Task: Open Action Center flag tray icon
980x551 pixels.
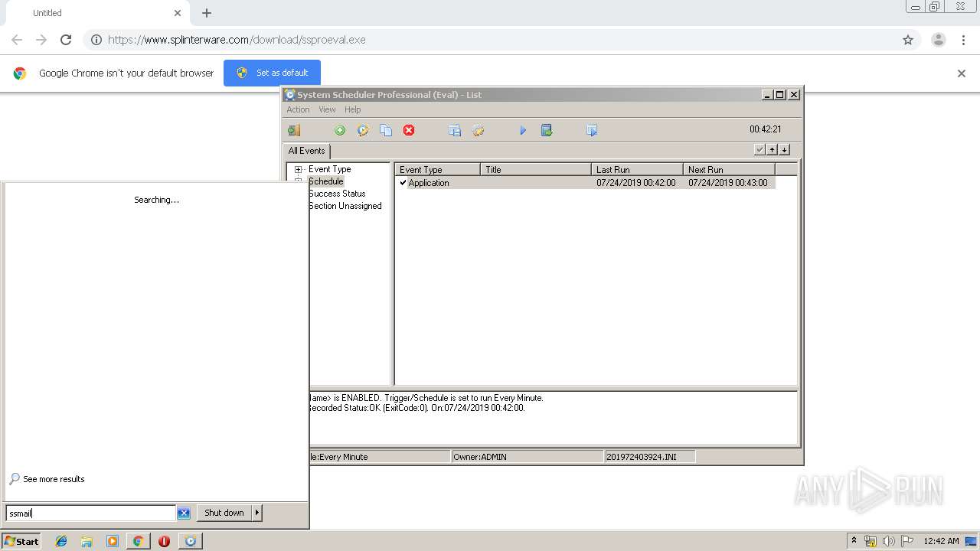Action: pos(907,541)
